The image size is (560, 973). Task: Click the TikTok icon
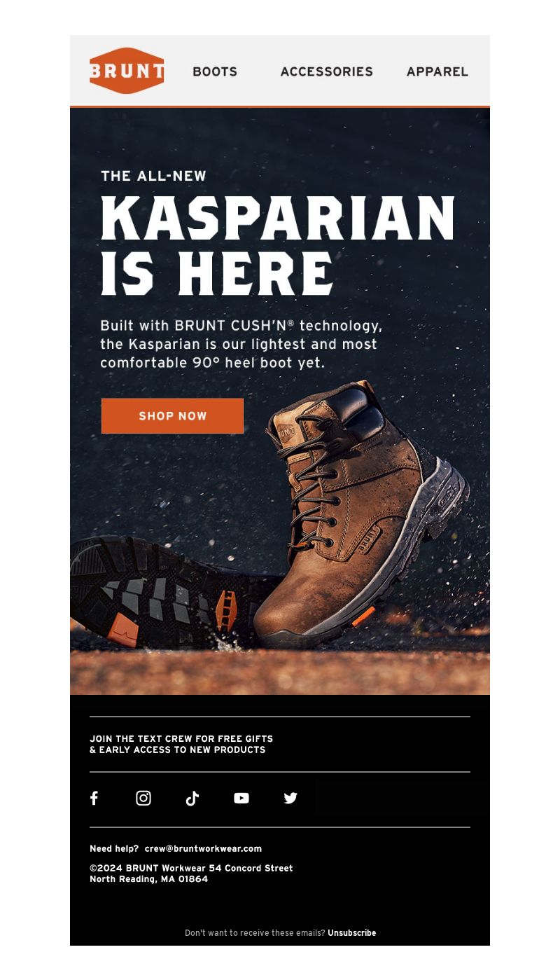click(x=192, y=798)
